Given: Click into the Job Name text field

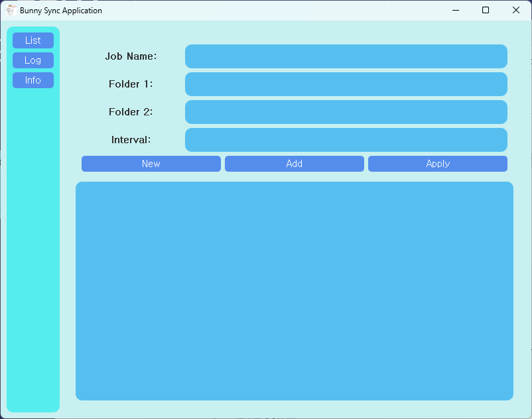Looking at the screenshot, I should [346, 56].
